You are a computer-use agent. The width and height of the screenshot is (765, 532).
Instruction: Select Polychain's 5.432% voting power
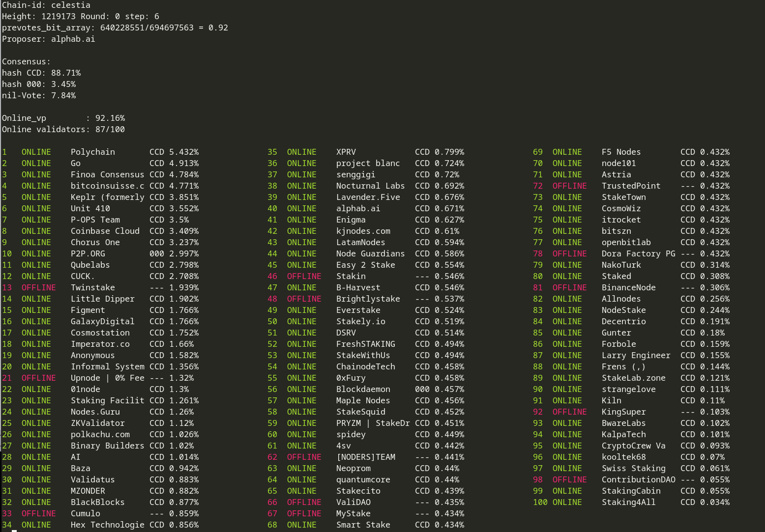(184, 152)
